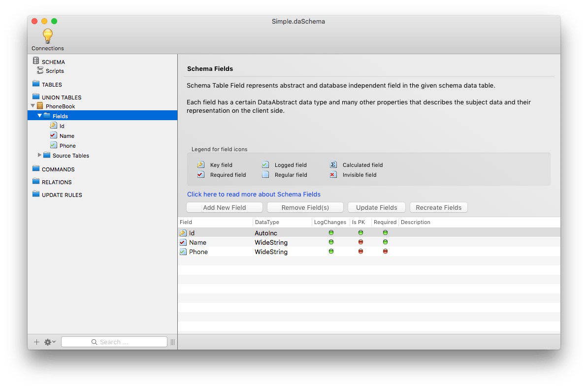Click the Fields folder icon in sidebar

tap(47, 116)
